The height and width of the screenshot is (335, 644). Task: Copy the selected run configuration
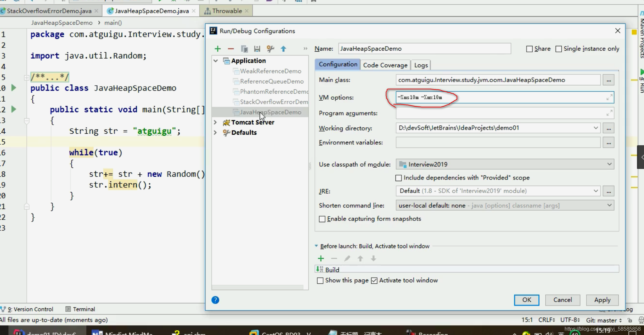coord(244,49)
